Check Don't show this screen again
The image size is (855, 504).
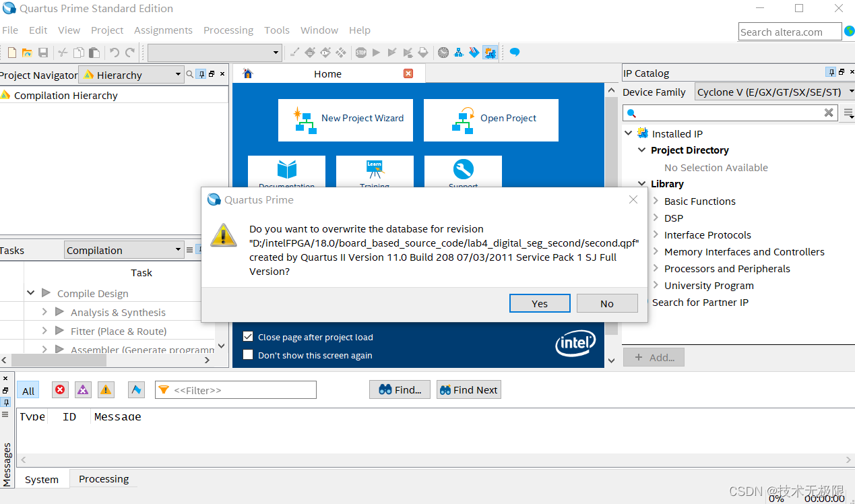click(x=248, y=355)
